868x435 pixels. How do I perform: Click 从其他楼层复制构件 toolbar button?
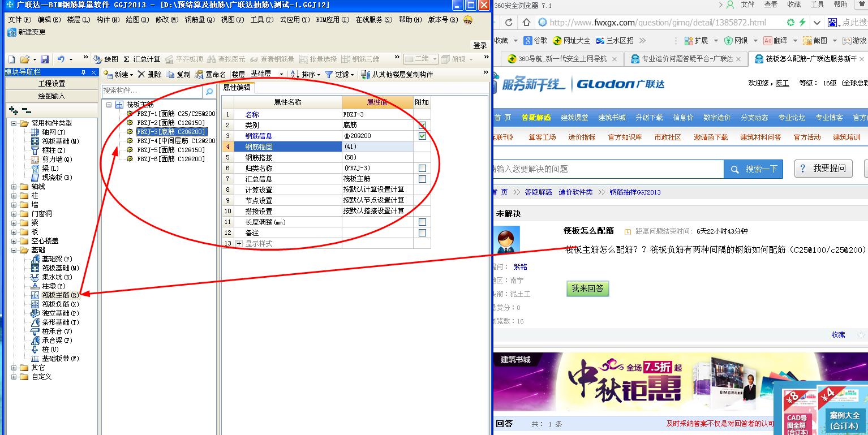point(397,74)
